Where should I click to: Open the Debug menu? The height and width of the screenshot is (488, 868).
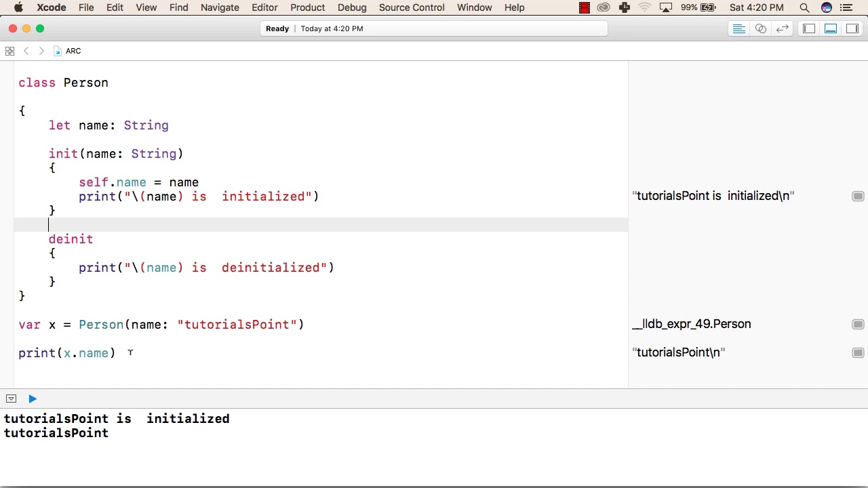click(x=352, y=7)
